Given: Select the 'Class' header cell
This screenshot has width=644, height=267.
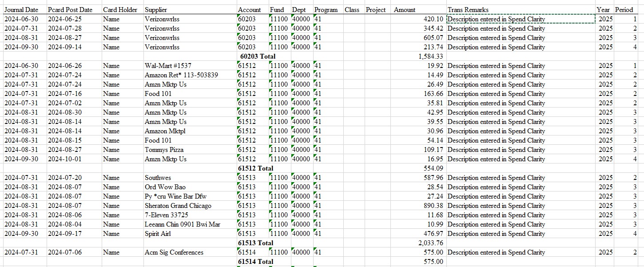Looking at the screenshot, I should click(354, 9).
